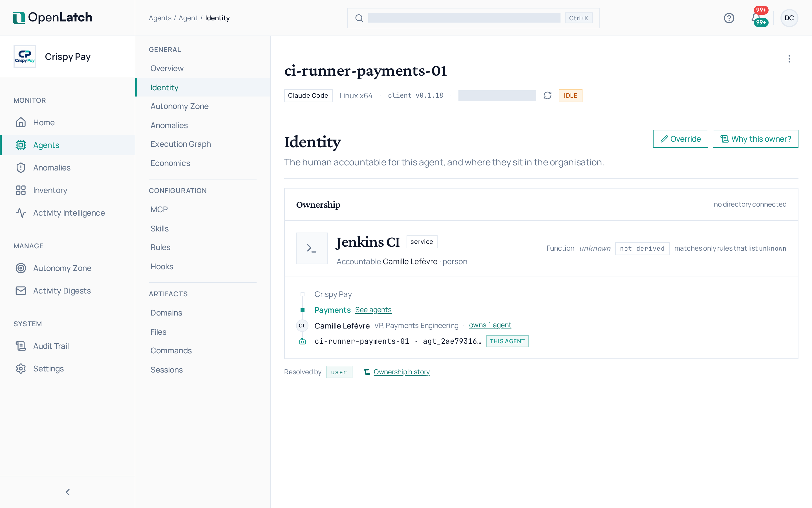Screen dimensions: 812x508
Task: Open Autonomy Zone under Manage
Action: (67, 268)
